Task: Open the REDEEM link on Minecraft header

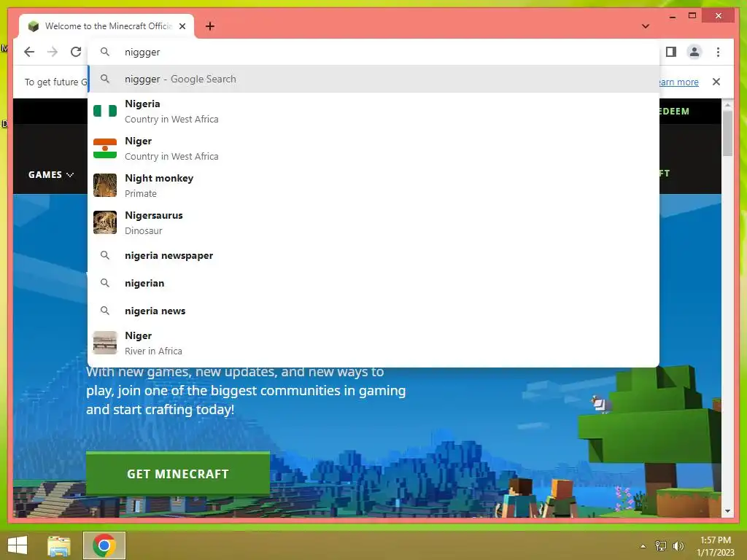Action: (x=674, y=112)
